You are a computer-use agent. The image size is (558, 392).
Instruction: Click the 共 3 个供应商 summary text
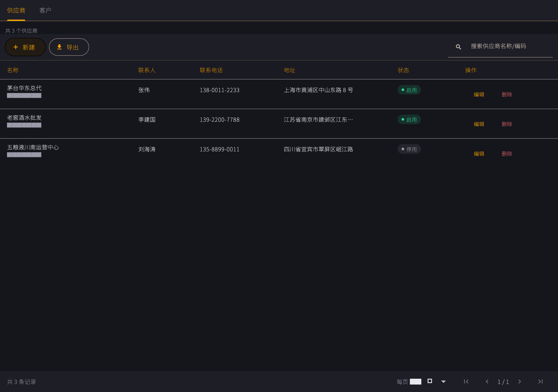[21, 31]
